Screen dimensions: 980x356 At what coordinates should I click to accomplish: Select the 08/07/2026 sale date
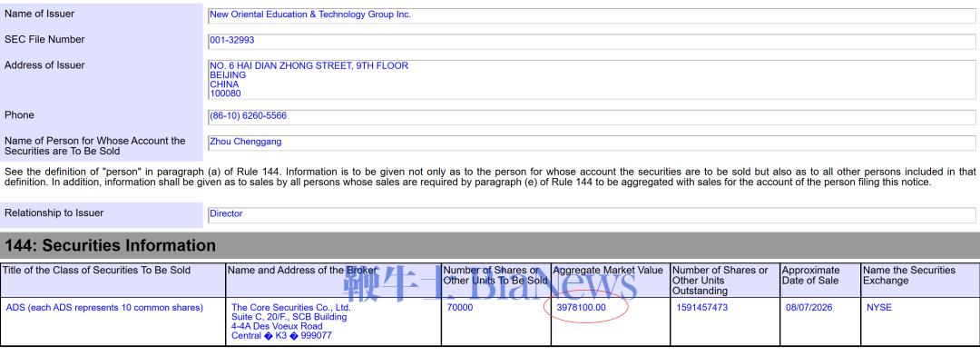pyautogui.click(x=808, y=307)
